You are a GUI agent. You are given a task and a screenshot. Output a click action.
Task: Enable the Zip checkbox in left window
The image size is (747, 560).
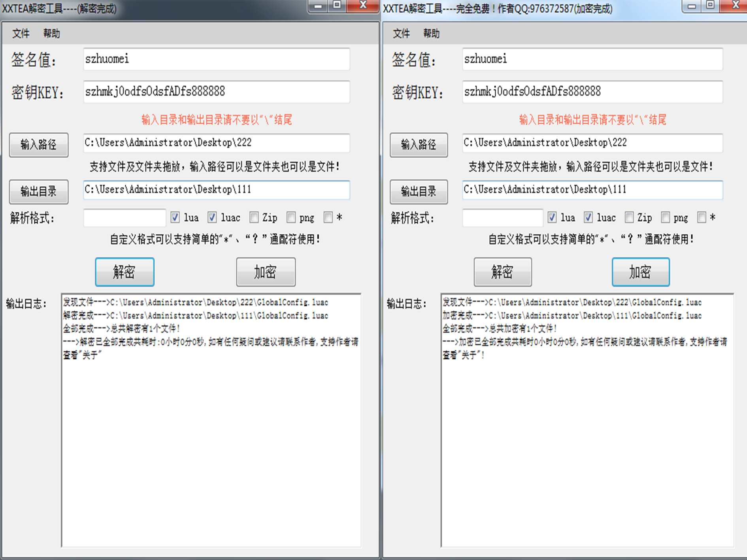click(253, 217)
